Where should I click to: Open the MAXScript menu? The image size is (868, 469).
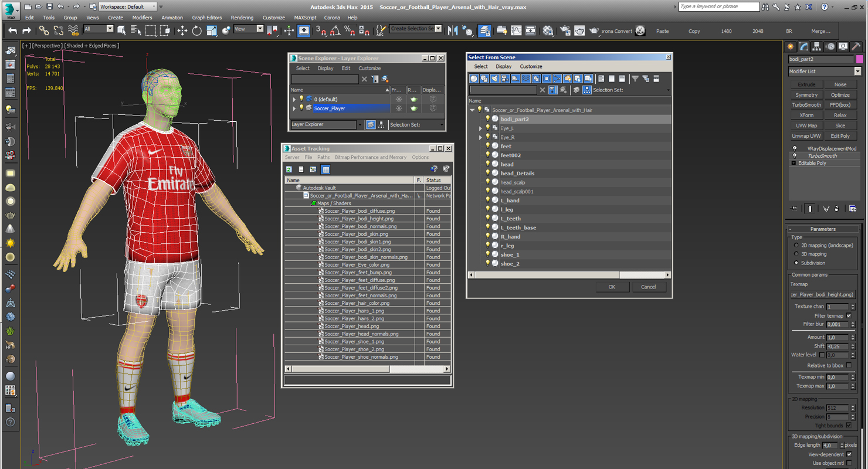coord(305,18)
